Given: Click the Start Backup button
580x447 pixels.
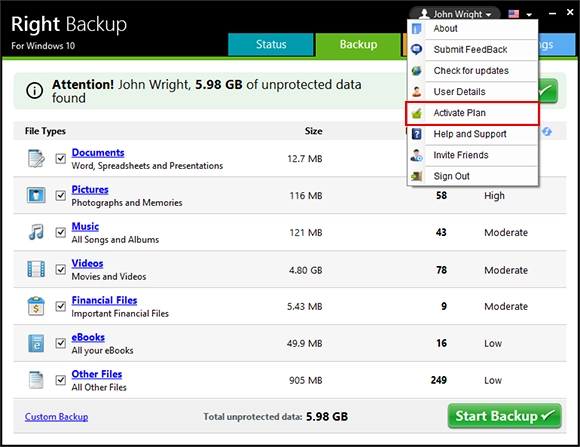Looking at the screenshot, I should (x=505, y=416).
